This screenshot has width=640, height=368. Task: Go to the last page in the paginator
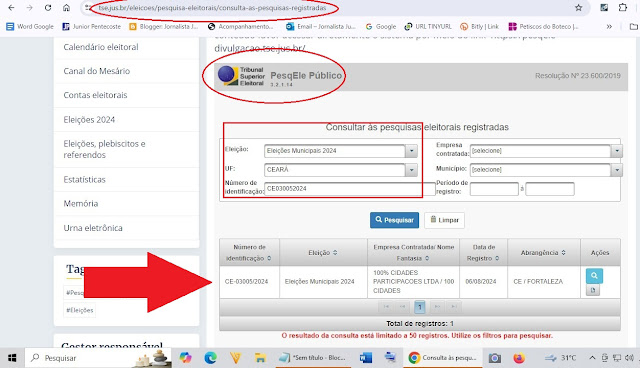point(453,306)
